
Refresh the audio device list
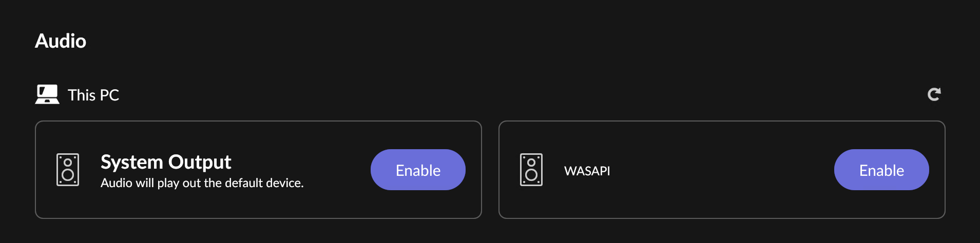(934, 94)
